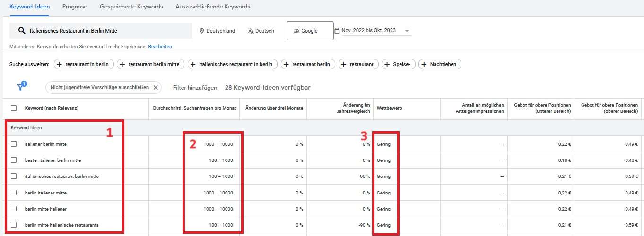Sort by the Wettbewerb column header
The width and height of the screenshot is (644, 236).
click(x=389, y=108)
